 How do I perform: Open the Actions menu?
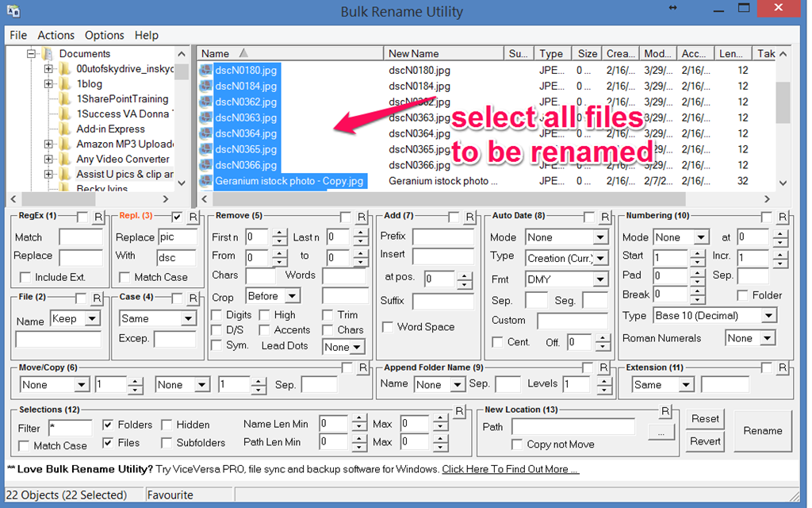pos(56,35)
